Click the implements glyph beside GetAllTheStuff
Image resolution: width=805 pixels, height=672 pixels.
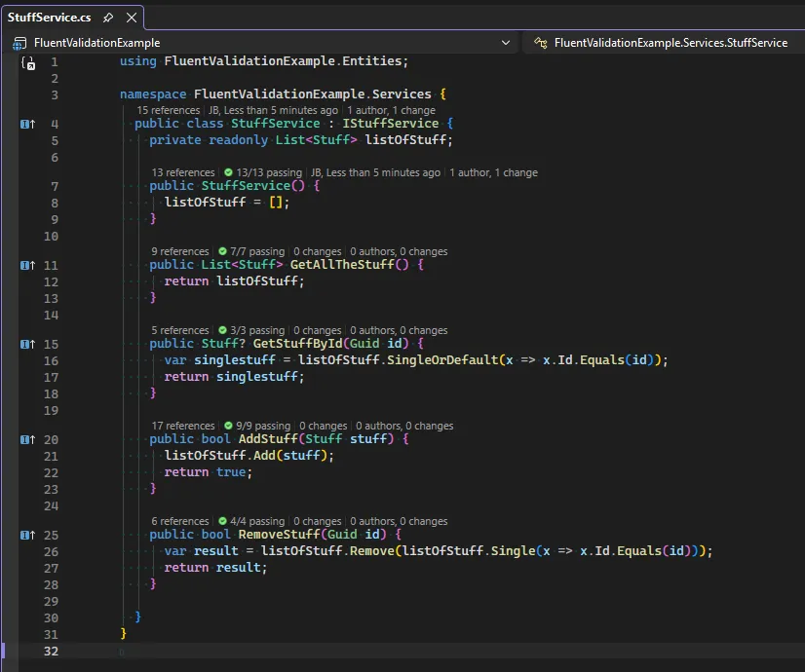coord(27,265)
